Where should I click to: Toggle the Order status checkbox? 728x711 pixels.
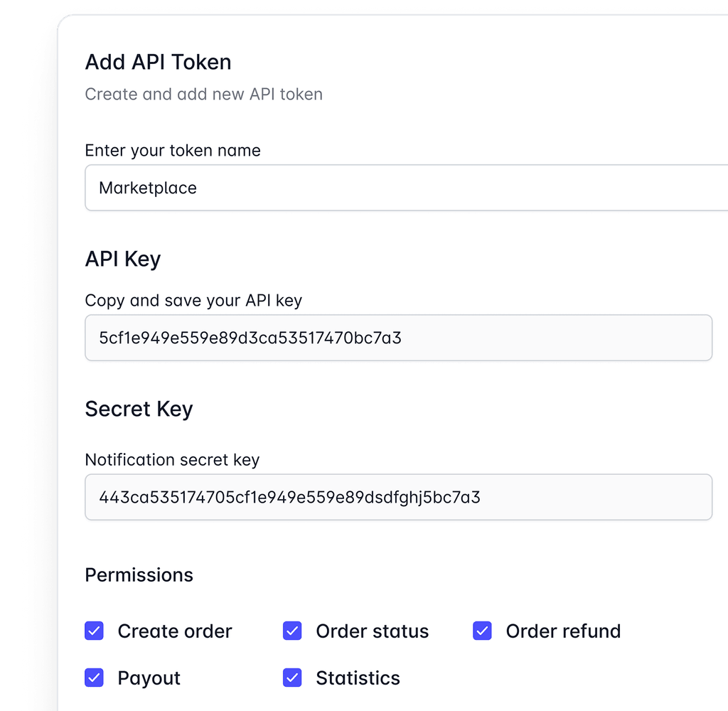292,631
